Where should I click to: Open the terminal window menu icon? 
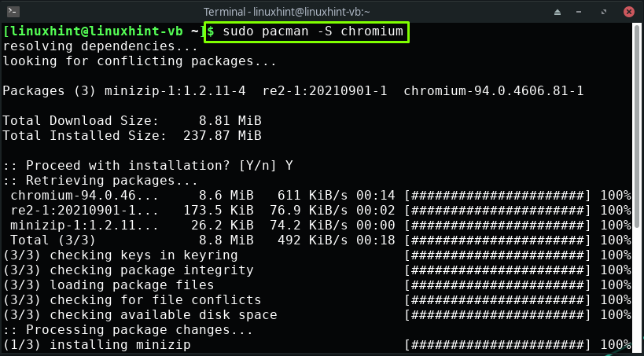13,12
